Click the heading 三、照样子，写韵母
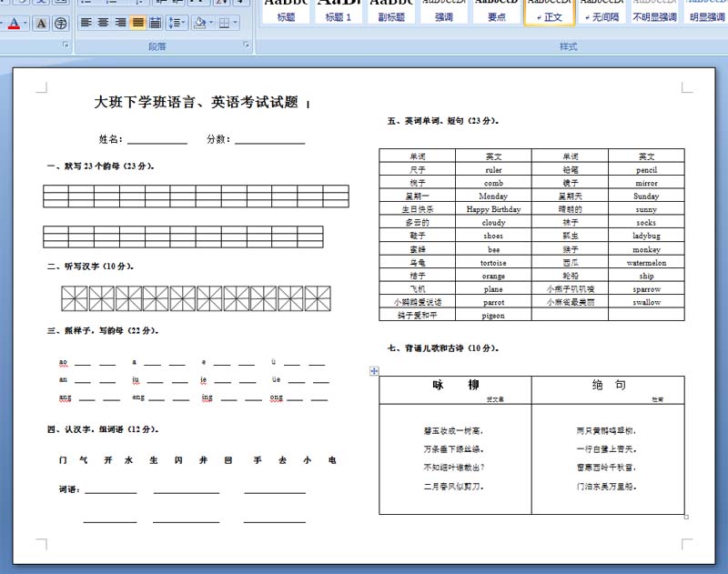 point(103,331)
